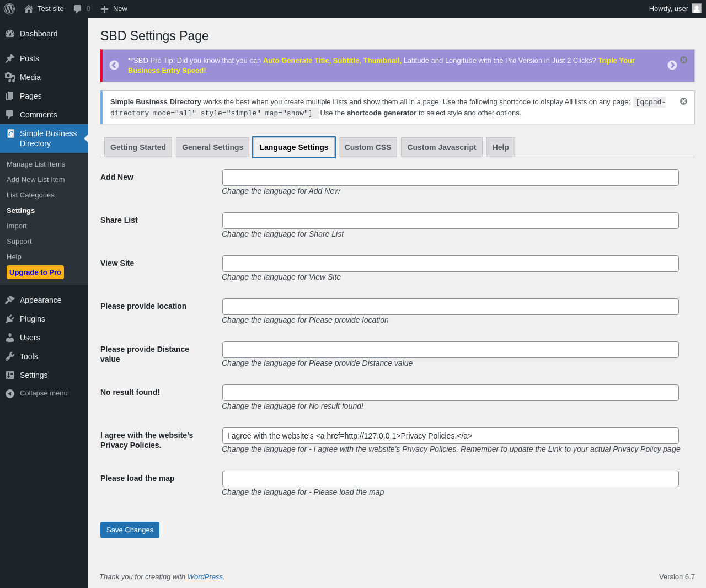This screenshot has height=588, width=706.
Task: Focus Please load the map field
Action: point(451,479)
